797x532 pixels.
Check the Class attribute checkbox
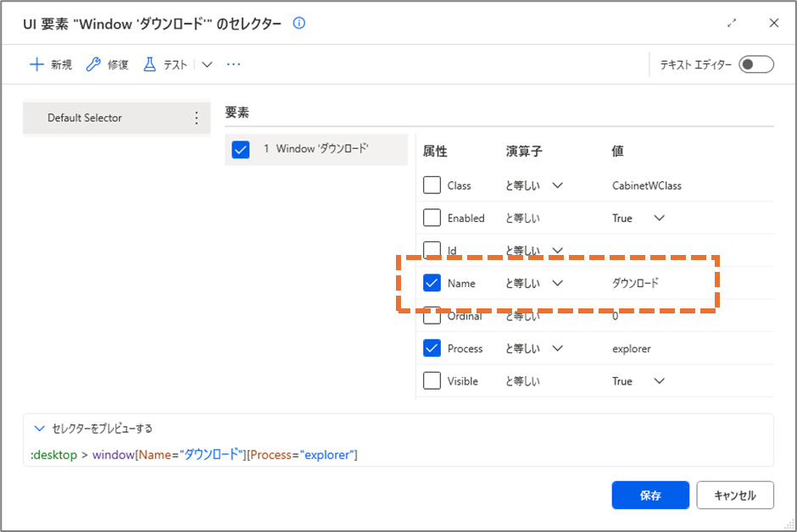tap(432, 186)
